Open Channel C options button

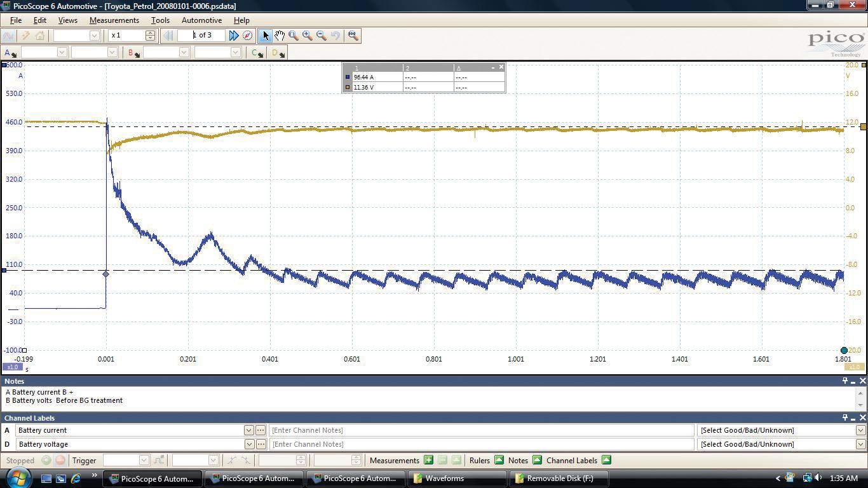coord(257,53)
